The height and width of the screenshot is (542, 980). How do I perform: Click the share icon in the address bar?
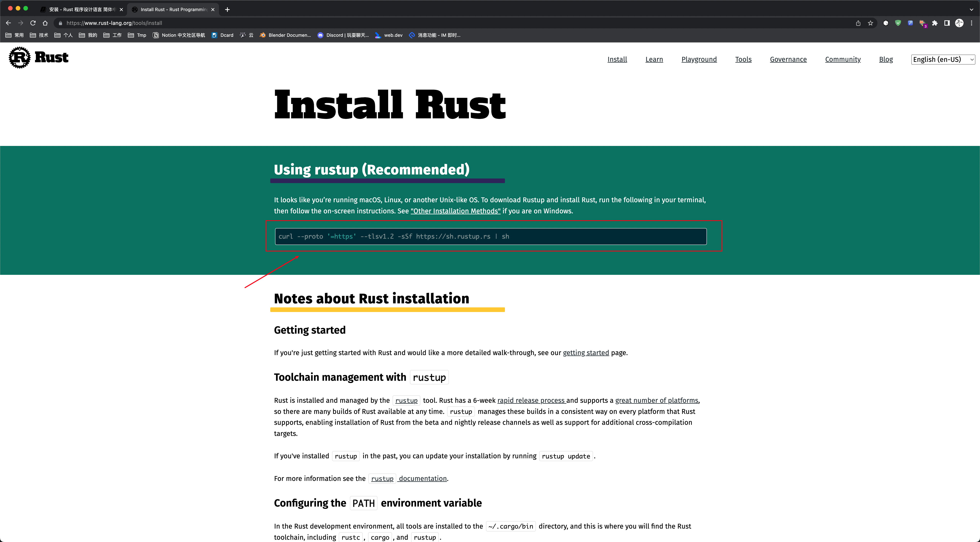click(x=858, y=23)
